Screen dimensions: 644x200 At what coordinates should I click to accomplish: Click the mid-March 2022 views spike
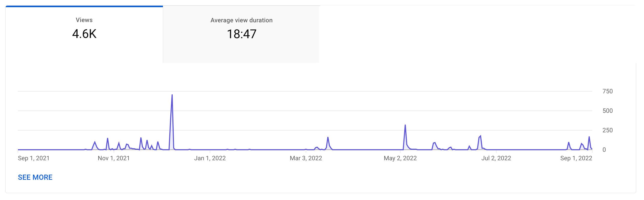(x=328, y=138)
